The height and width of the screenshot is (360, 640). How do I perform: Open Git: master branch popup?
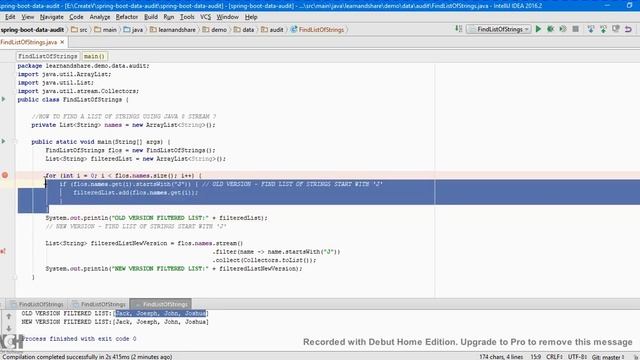[x=608, y=357]
